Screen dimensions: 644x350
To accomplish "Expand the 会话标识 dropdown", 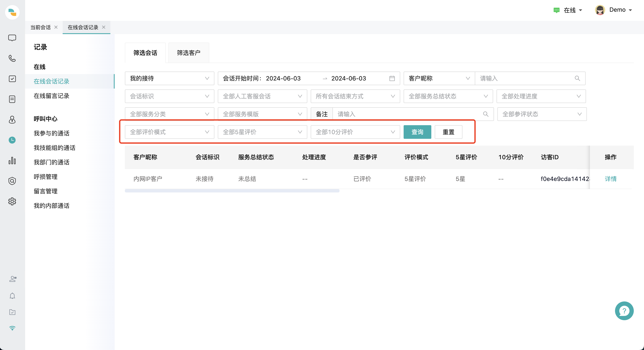I will pyautogui.click(x=169, y=96).
